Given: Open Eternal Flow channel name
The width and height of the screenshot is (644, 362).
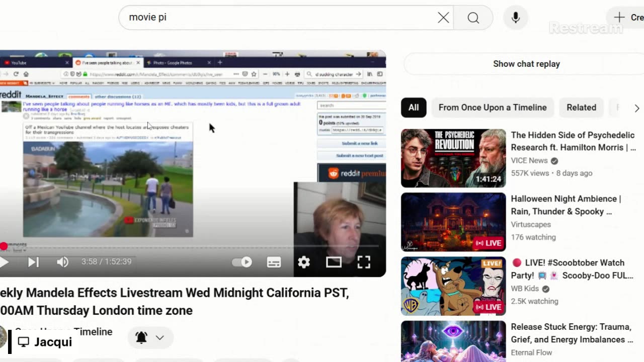Looking at the screenshot, I should [x=531, y=352].
